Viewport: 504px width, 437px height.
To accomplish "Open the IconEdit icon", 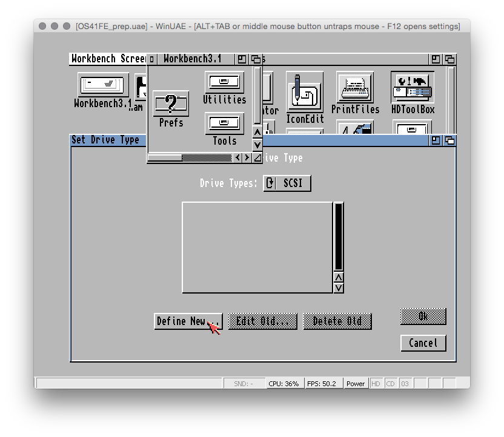I will click(305, 92).
